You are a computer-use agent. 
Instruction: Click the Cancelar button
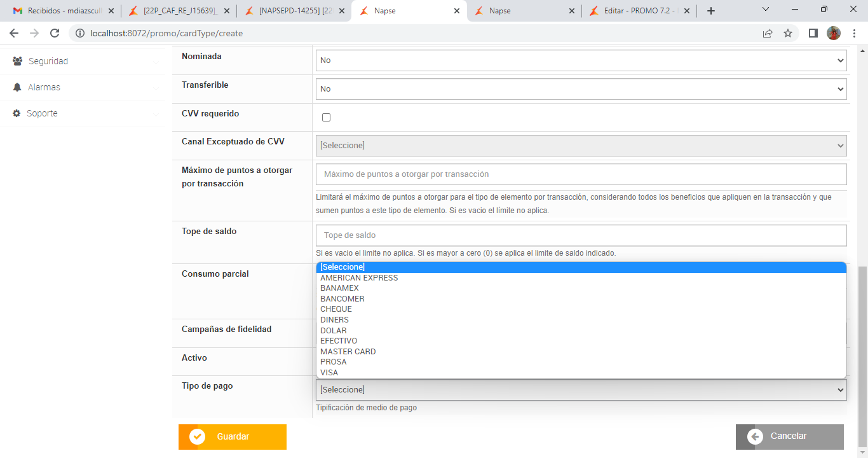(x=789, y=436)
